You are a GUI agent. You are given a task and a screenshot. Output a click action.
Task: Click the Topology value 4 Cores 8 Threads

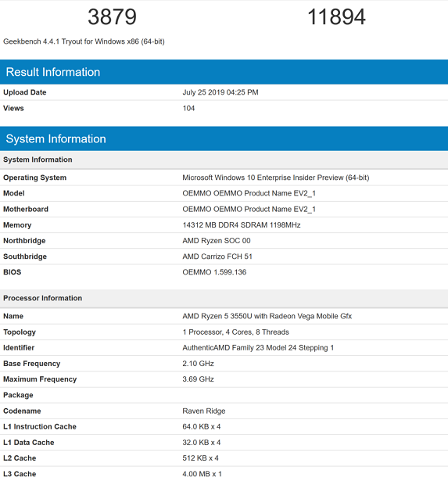235,332
